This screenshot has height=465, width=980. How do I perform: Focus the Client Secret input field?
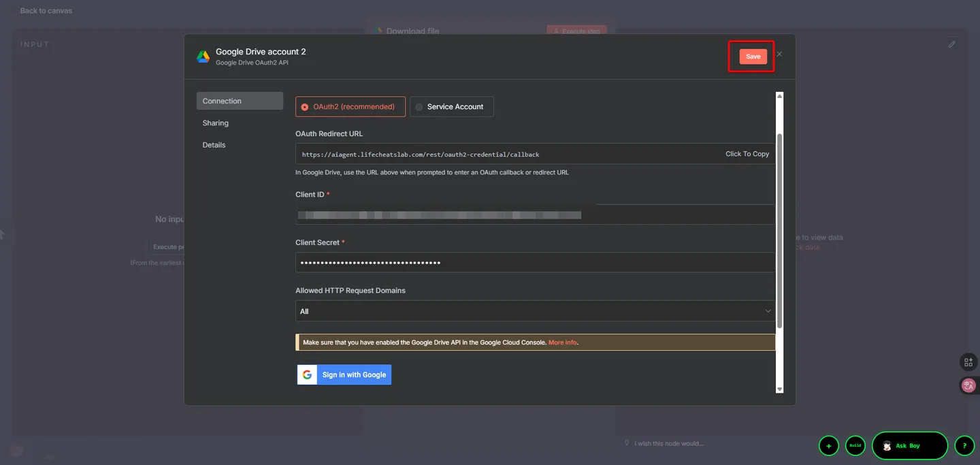tap(535, 263)
